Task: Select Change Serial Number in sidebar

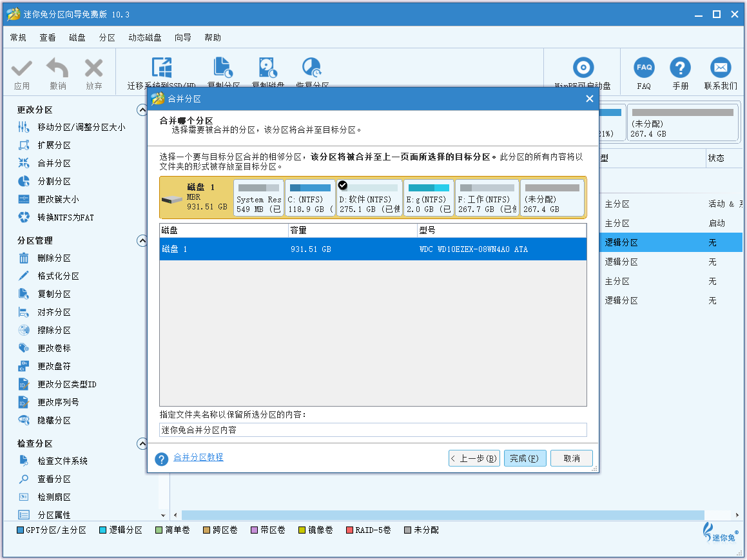Action: [x=48, y=402]
